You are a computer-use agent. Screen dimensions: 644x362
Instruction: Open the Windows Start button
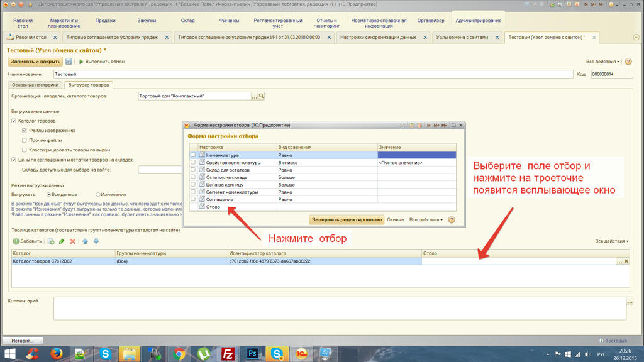point(9,354)
